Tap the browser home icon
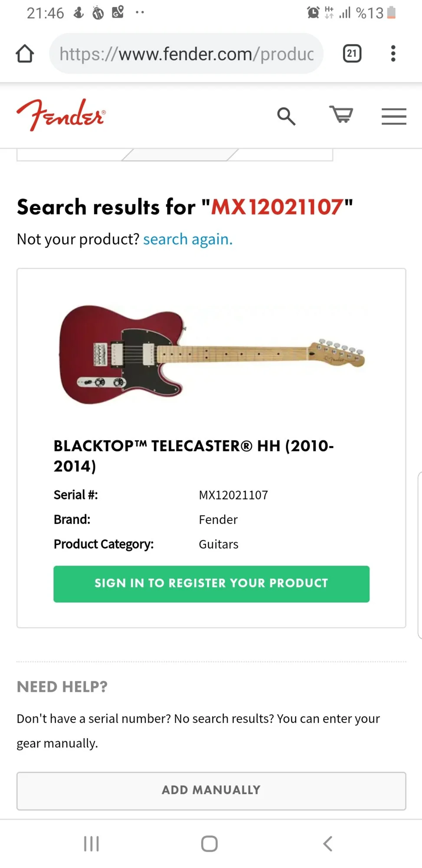Viewport: 422px width, 868px height. [25, 54]
